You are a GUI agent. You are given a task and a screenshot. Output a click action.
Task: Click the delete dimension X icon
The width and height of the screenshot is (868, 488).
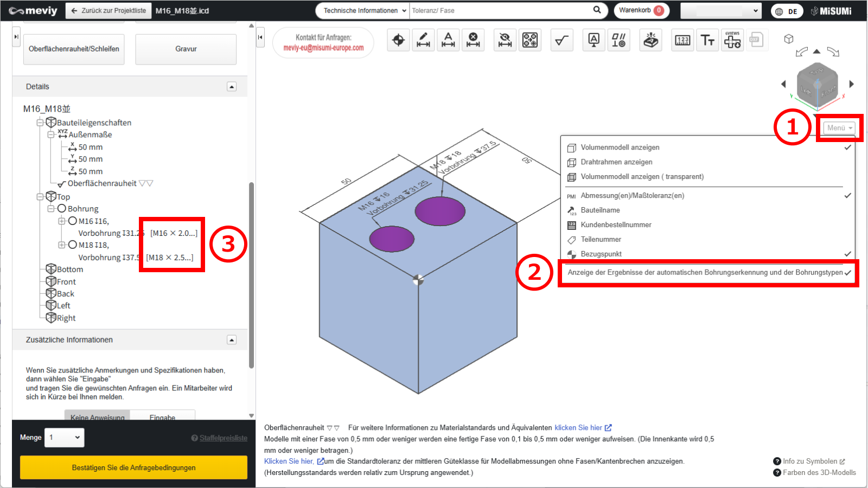click(473, 40)
